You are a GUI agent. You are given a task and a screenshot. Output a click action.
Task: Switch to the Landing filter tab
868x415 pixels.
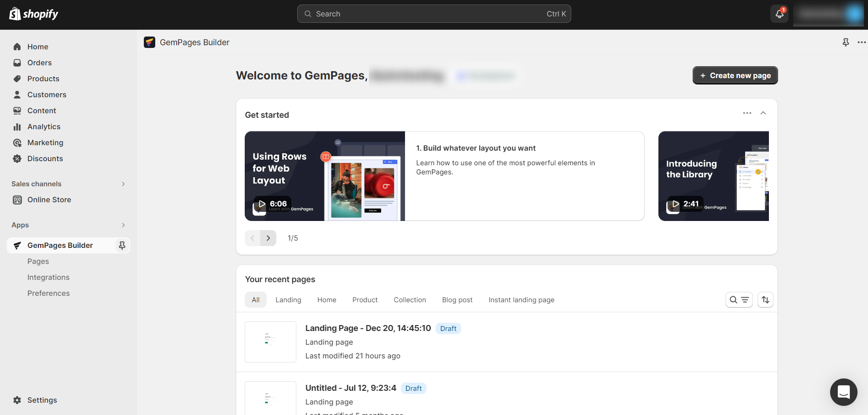pyautogui.click(x=288, y=299)
